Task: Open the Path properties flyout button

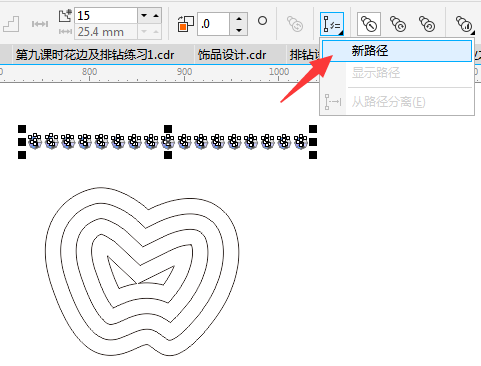Action: click(332, 24)
